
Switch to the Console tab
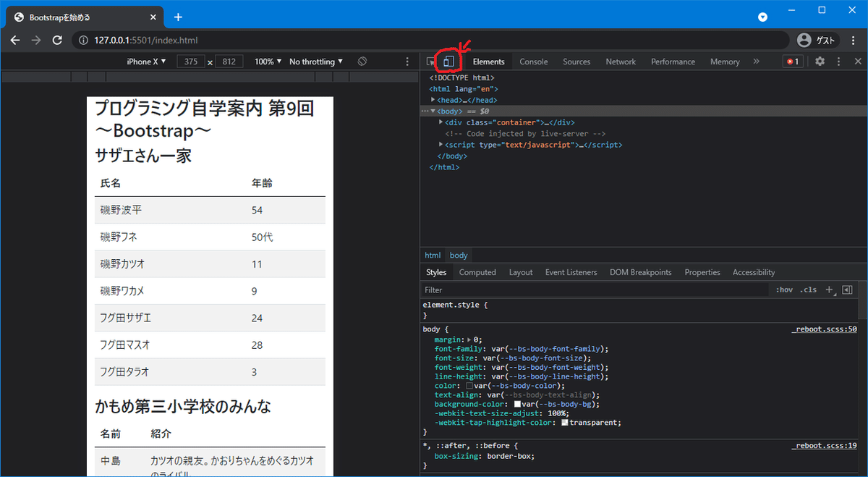point(534,62)
